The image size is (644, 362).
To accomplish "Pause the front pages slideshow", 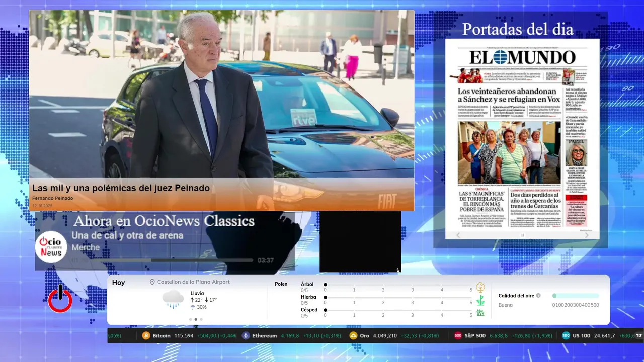I will pyautogui.click(x=522, y=235).
